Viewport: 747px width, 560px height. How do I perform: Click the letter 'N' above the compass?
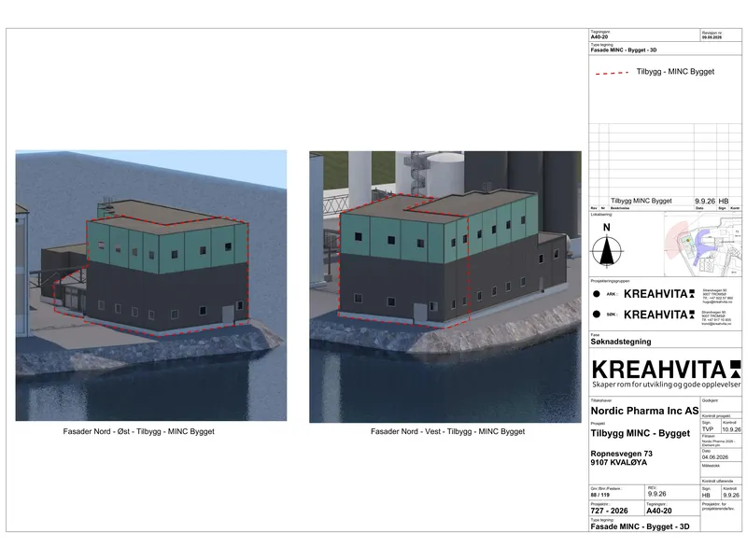[606, 228]
